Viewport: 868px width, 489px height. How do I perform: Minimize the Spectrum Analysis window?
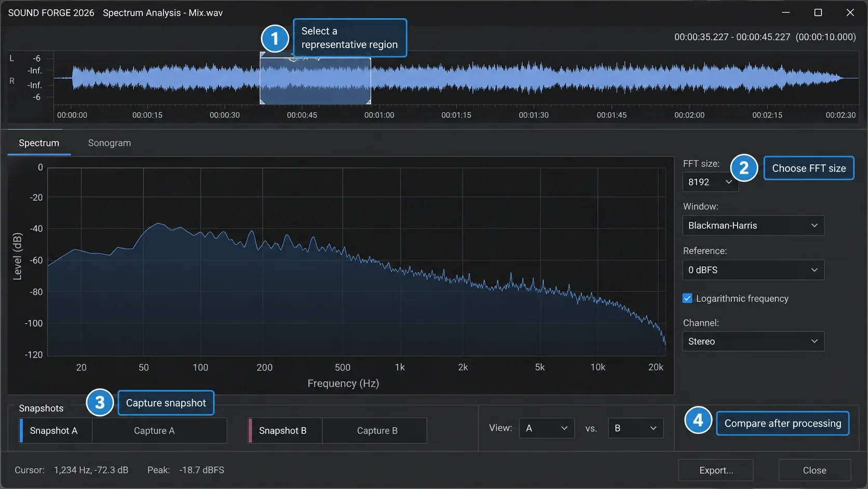[786, 12]
